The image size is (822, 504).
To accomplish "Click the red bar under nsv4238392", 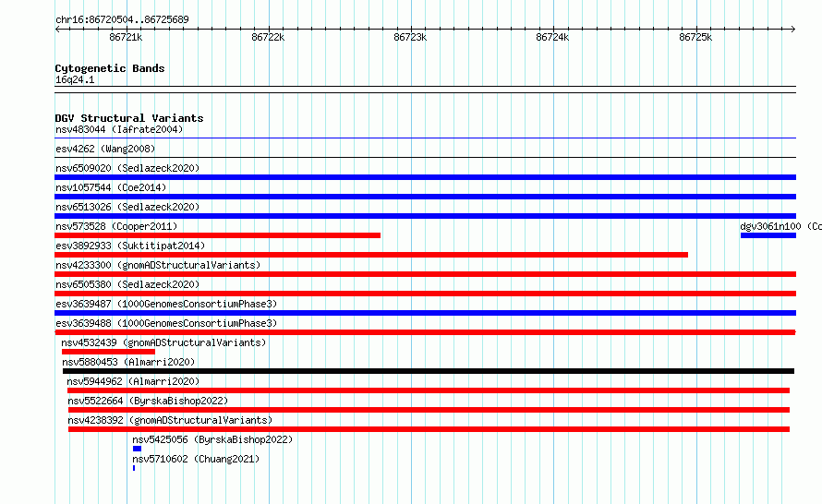I will point(429,429).
